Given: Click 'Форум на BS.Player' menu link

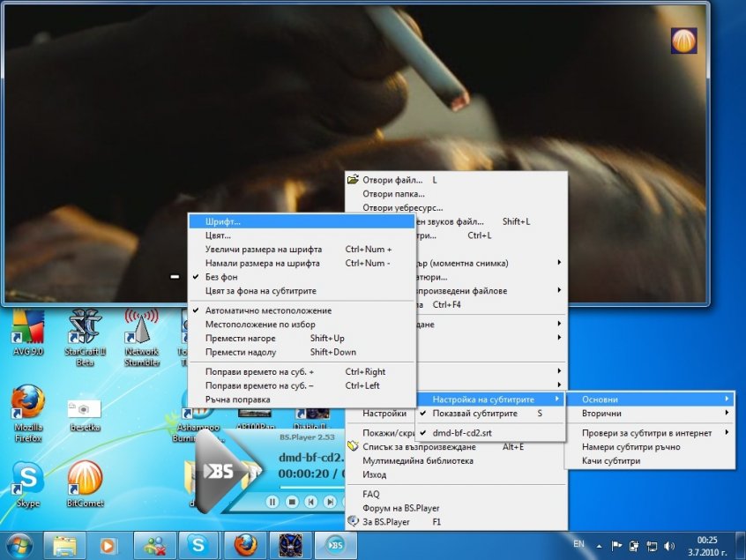Looking at the screenshot, I should pos(400,508).
